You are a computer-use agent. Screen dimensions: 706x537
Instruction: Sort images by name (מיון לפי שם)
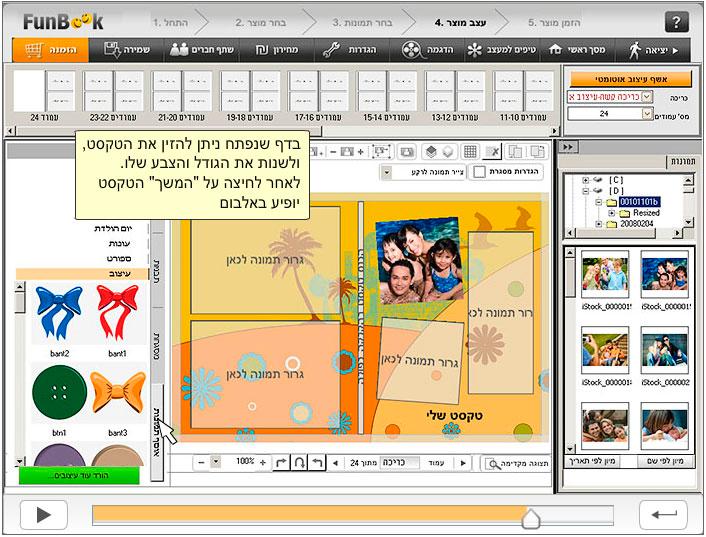(x=665, y=461)
